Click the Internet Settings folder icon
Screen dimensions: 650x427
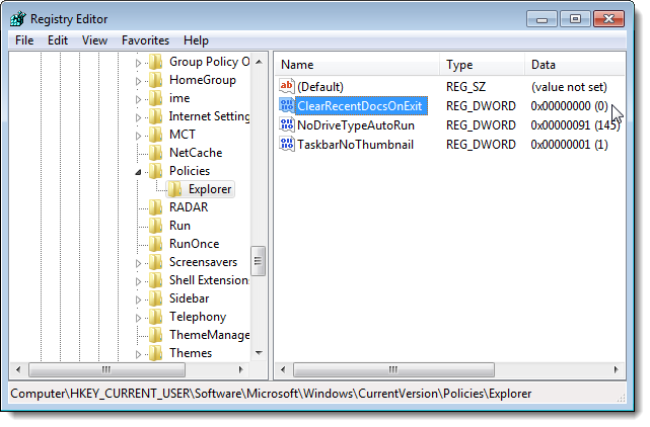(156, 116)
